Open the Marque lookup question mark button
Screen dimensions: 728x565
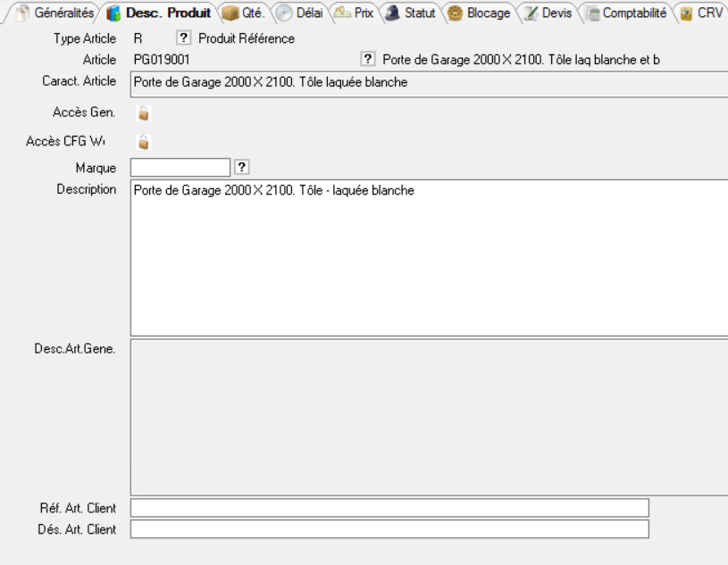point(240,167)
